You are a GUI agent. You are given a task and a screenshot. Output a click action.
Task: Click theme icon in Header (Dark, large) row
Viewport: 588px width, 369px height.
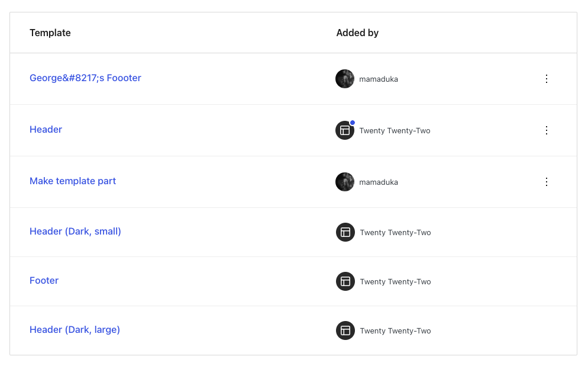(x=345, y=331)
